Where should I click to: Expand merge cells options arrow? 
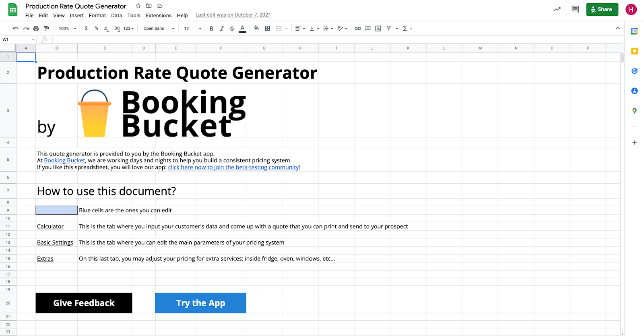click(287, 29)
